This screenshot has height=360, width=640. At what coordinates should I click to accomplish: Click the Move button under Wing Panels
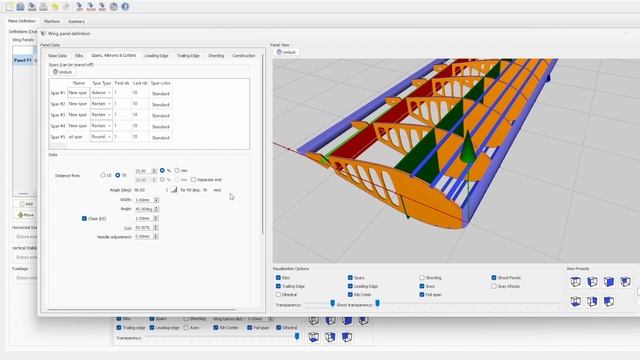[x=26, y=215]
